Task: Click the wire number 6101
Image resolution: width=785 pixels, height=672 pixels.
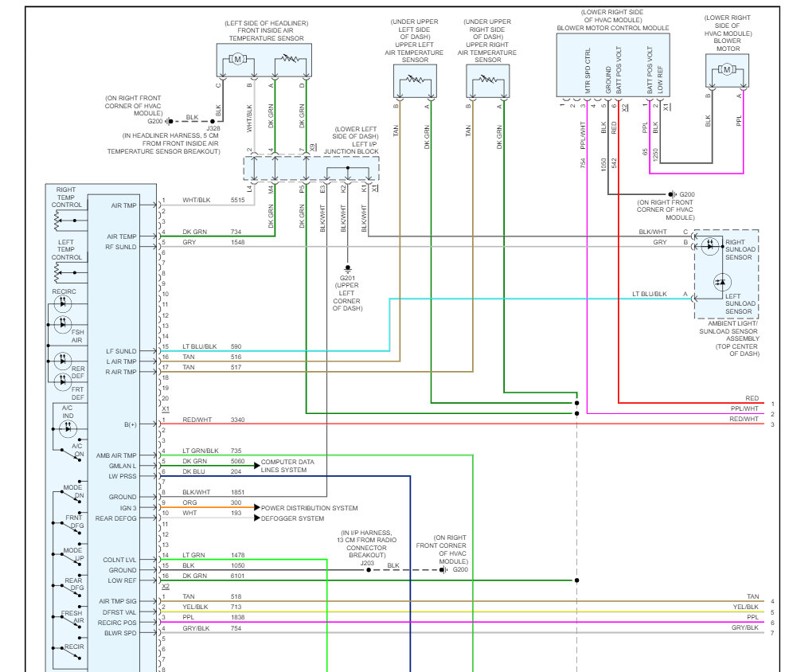Action: pyautogui.click(x=238, y=576)
